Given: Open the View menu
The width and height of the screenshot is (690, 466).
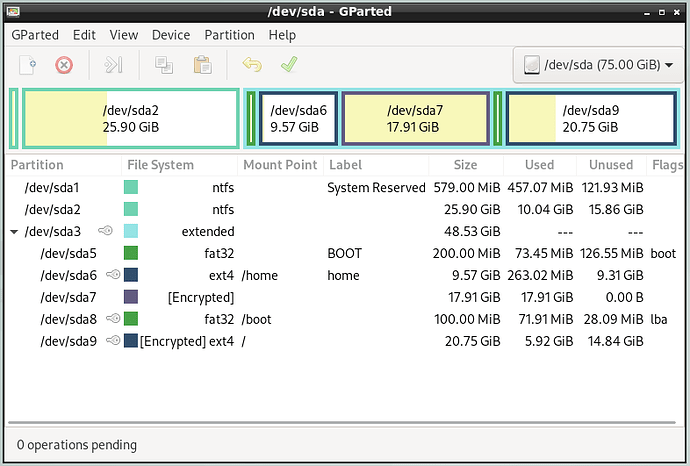Looking at the screenshot, I should 124,35.
